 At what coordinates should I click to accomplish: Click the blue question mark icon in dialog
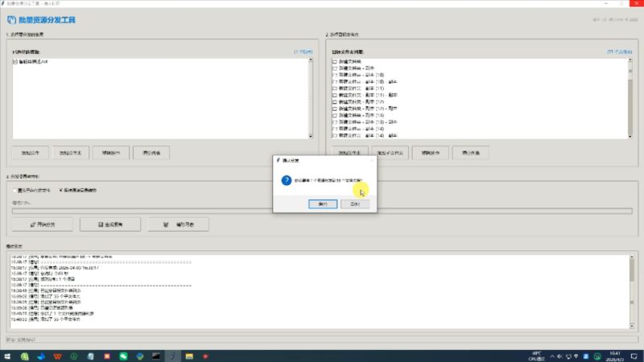[286, 180]
